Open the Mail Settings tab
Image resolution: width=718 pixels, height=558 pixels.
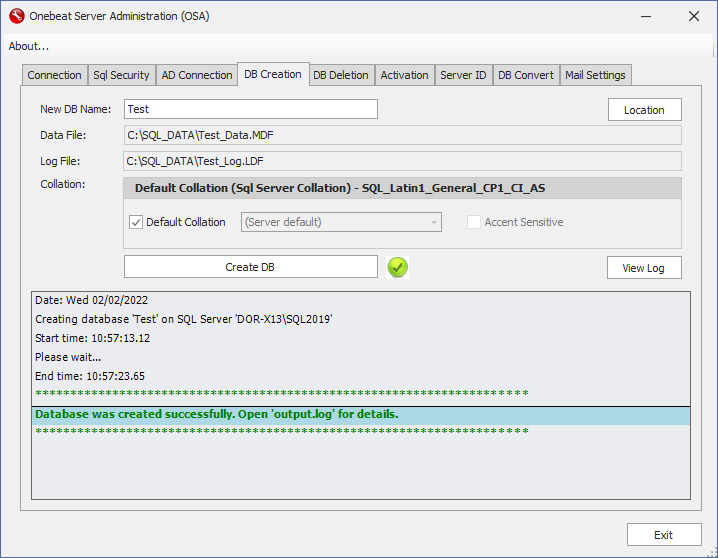tap(595, 75)
